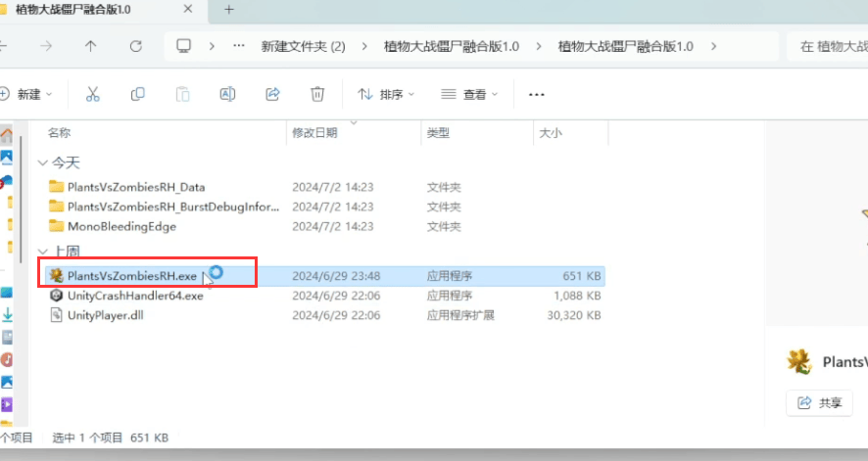Sort by the 大小 column header
This screenshot has width=868, height=461.
point(551,133)
